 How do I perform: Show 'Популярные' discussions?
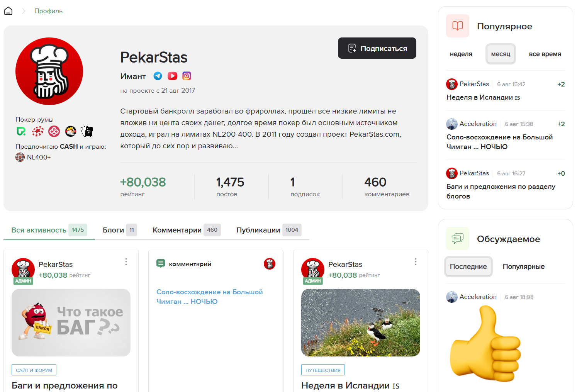[523, 266]
